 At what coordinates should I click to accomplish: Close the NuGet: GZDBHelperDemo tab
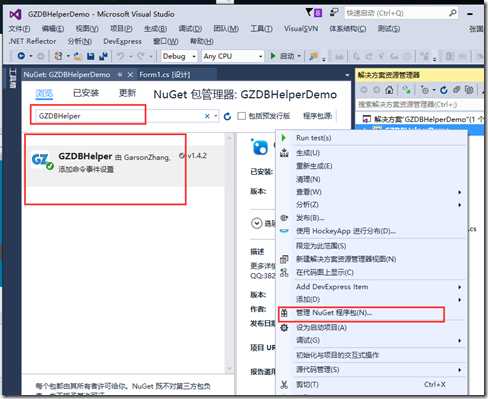pos(130,75)
